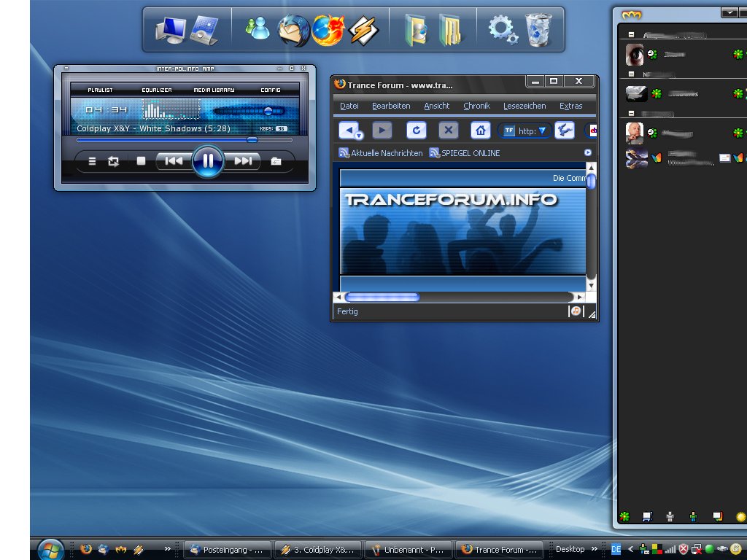The width and height of the screenshot is (747, 560).
Task: Click the stop button in media player
Action: click(x=142, y=161)
